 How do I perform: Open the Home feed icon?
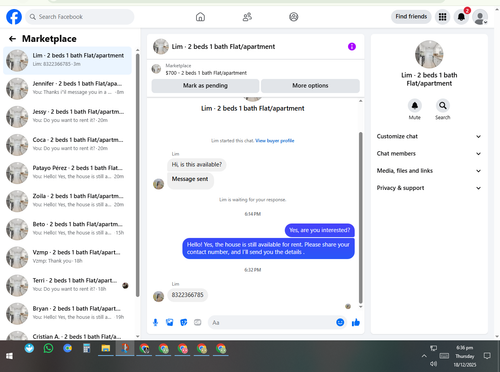pyautogui.click(x=200, y=17)
